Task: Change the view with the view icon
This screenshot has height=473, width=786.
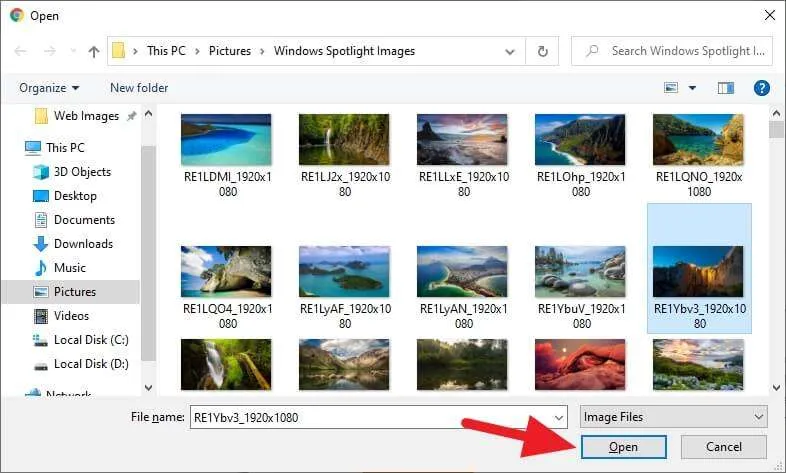Action: [x=671, y=88]
